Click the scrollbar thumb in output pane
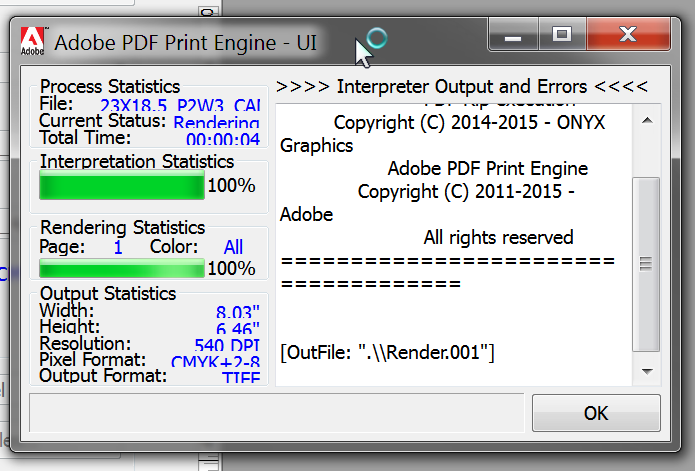695x471 pixels. tap(646, 264)
